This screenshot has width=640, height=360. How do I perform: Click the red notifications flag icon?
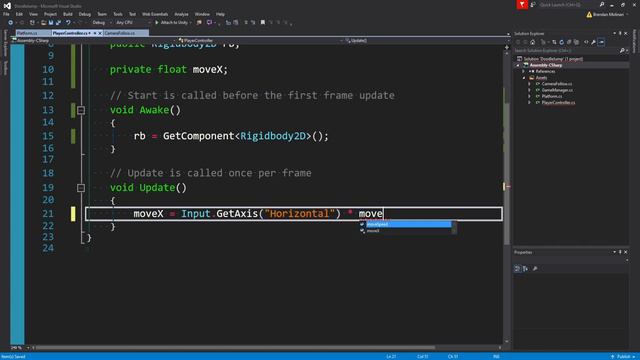click(x=522, y=4)
